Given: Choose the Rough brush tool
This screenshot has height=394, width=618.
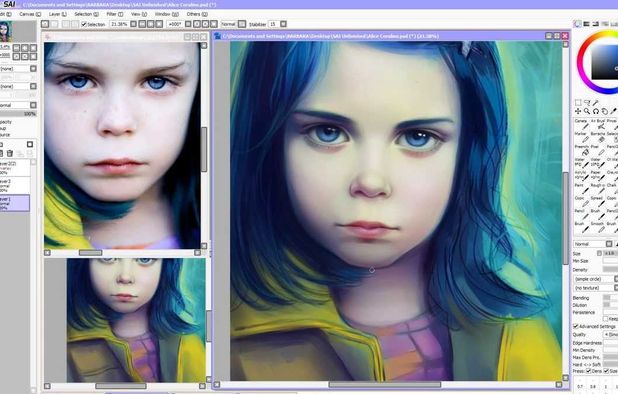Looking at the screenshot, I should [598, 189].
